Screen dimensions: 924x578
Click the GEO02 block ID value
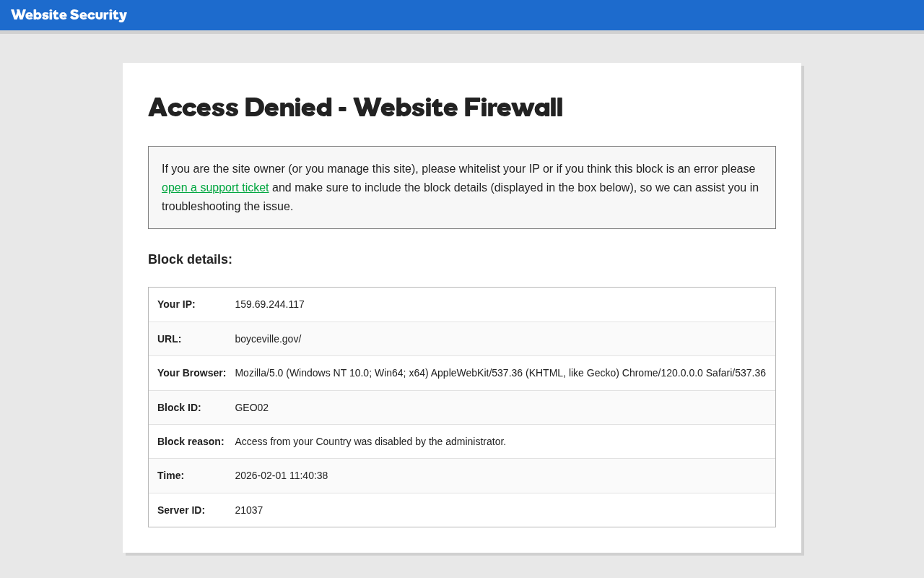tap(252, 407)
